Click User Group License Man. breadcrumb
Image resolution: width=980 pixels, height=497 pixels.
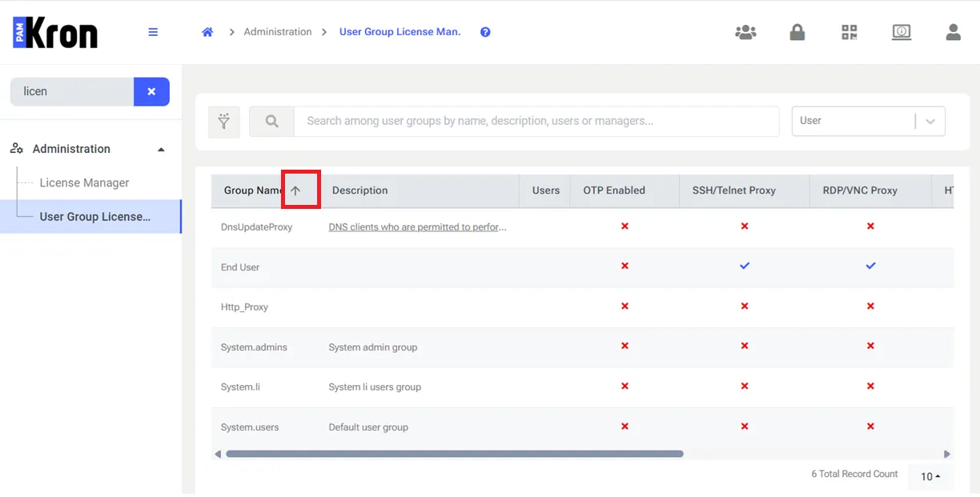(x=400, y=32)
